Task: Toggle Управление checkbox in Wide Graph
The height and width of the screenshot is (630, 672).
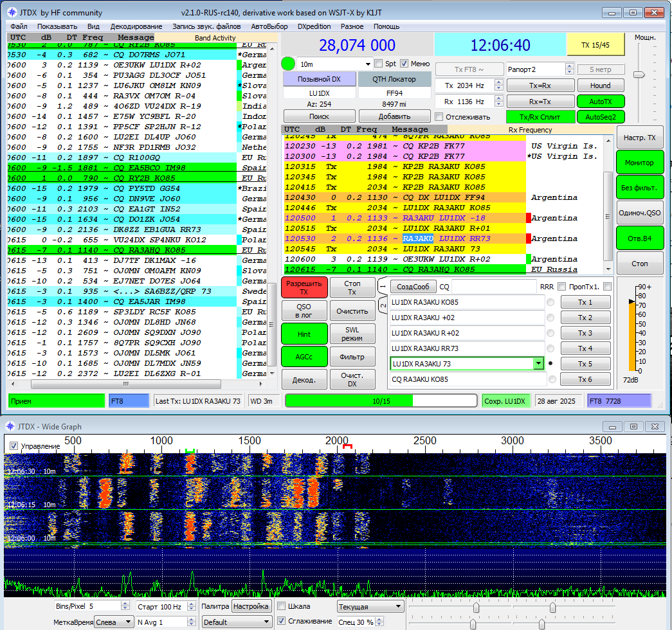Action: click(x=14, y=446)
